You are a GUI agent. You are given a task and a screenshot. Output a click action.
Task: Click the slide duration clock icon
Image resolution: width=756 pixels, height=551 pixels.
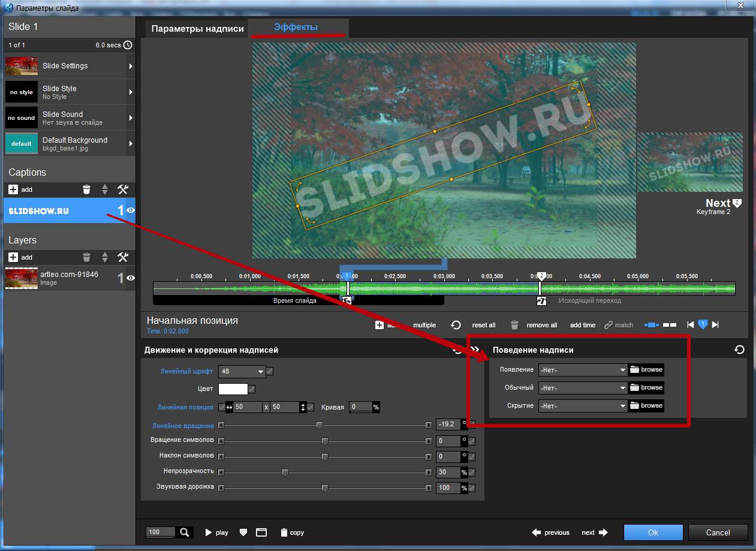pyautogui.click(x=128, y=45)
